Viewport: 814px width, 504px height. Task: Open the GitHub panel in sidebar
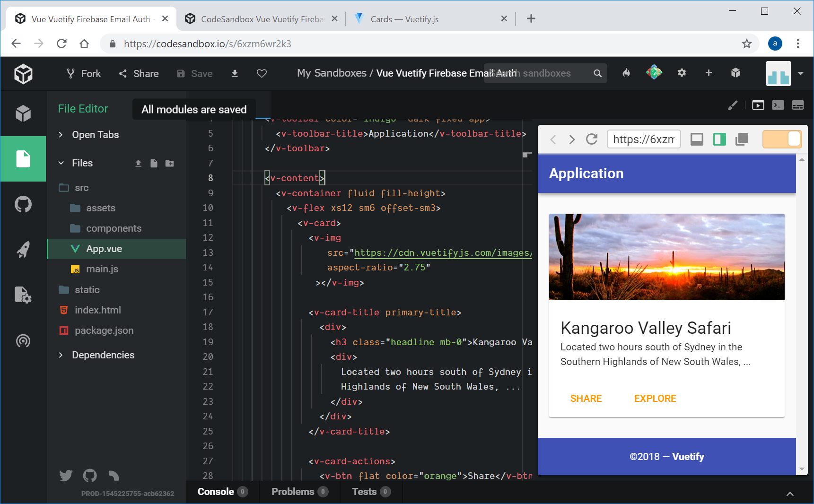click(23, 205)
